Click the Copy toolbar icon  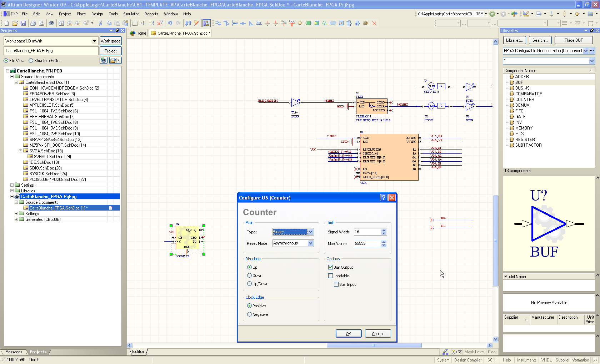click(x=109, y=23)
